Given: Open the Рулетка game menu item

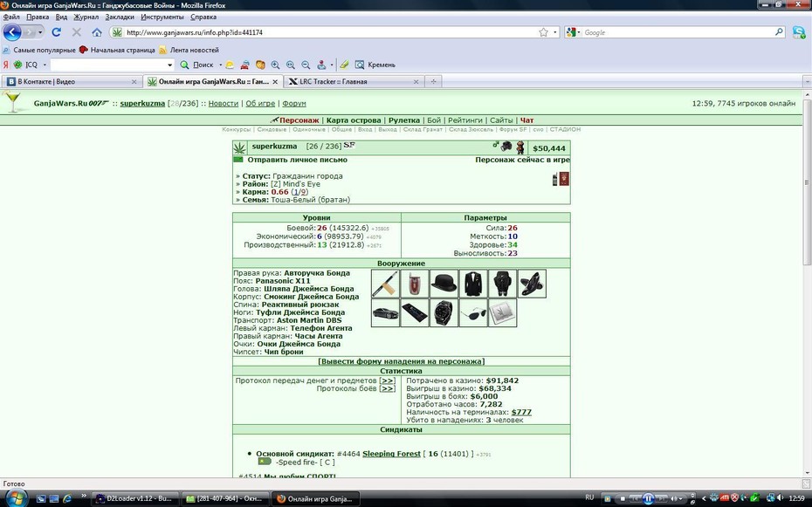Looking at the screenshot, I should (404, 120).
